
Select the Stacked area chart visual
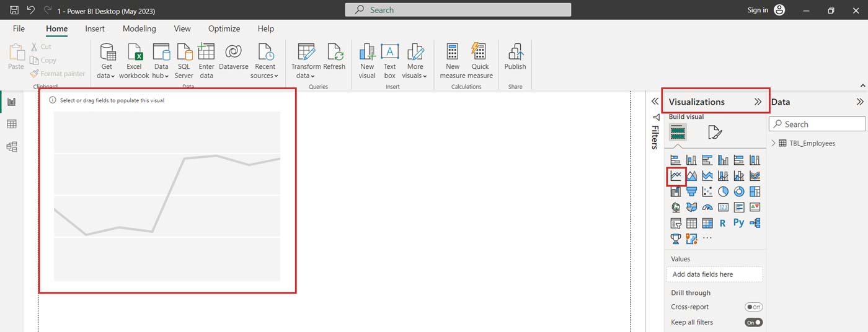coord(707,176)
